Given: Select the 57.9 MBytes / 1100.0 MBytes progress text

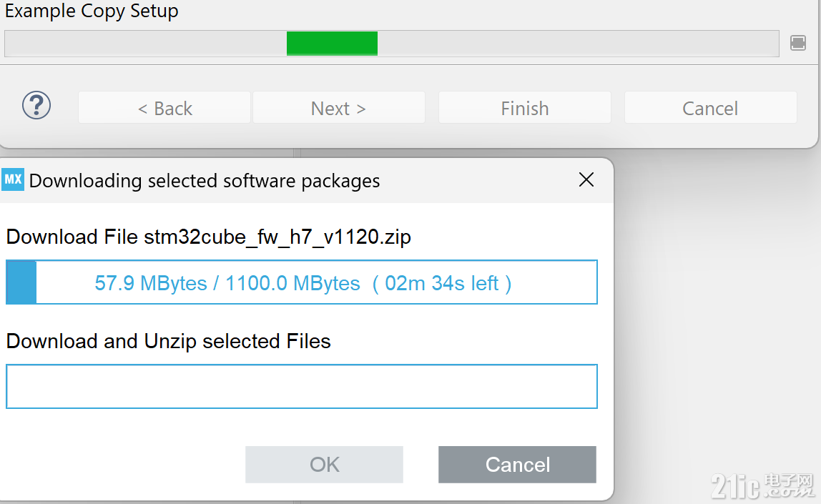Looking at the screenshot, I should pyautogui.click(x=227, y=283).
